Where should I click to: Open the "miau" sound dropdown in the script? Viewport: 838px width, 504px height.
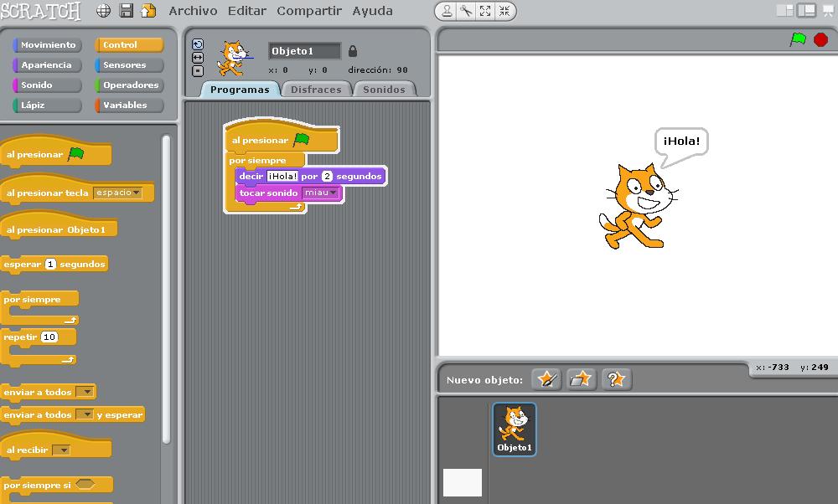pos(333,193)
